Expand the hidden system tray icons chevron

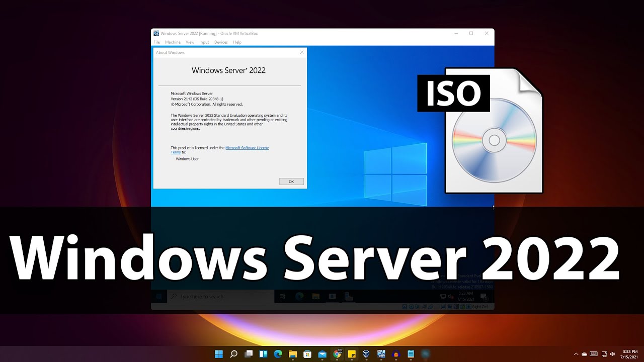pyautogui.click(x=576, y=354)
